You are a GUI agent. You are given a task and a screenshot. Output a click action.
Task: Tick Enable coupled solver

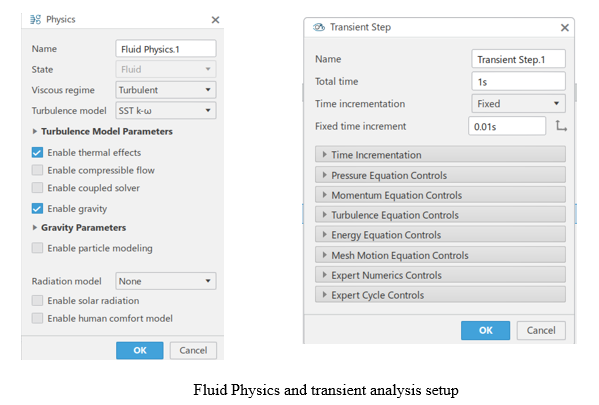coord(37,188)
